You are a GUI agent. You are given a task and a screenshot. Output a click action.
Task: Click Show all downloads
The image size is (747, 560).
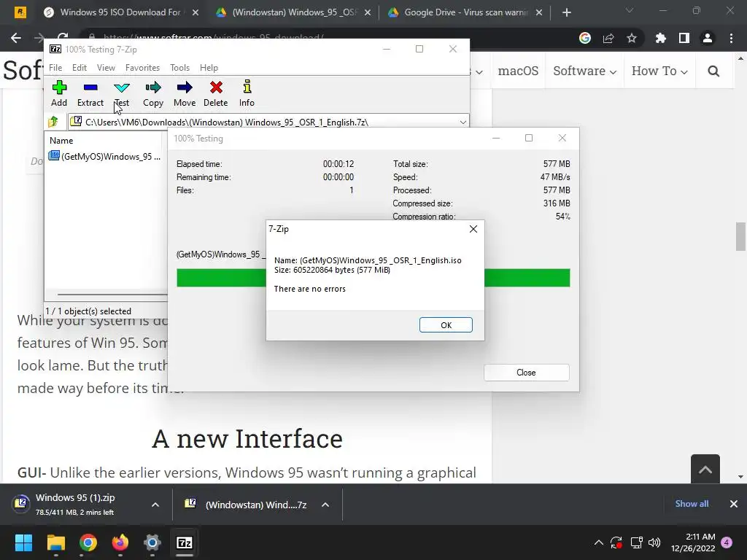692,504
